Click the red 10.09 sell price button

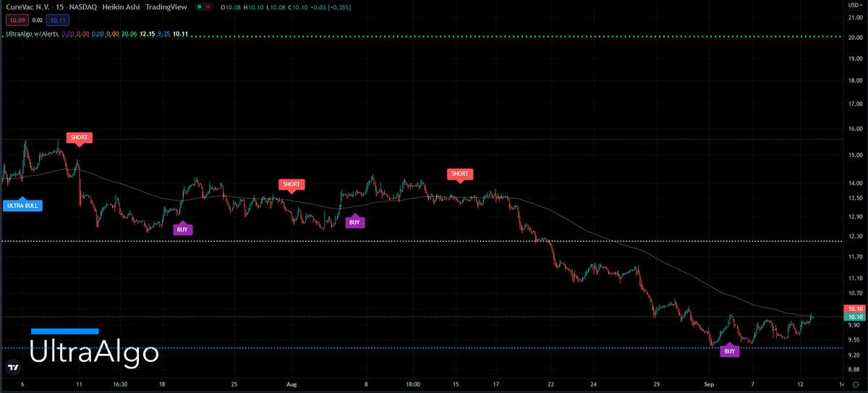click(16, 20)
